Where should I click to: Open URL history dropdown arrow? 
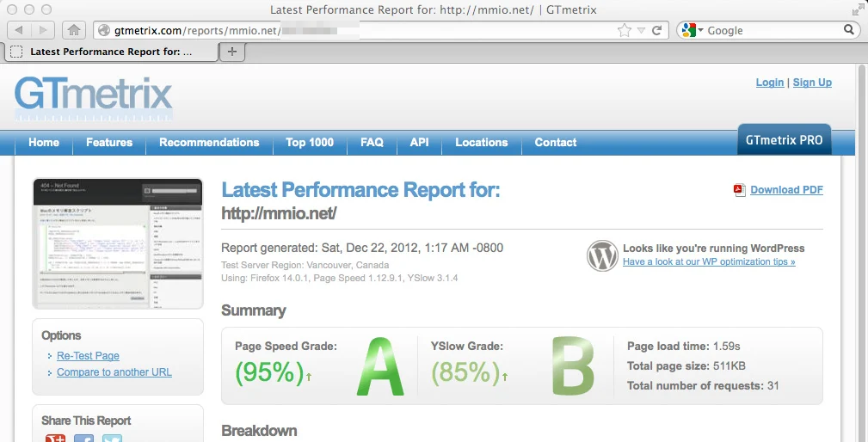pyautogui.click(x=641, y=30)
